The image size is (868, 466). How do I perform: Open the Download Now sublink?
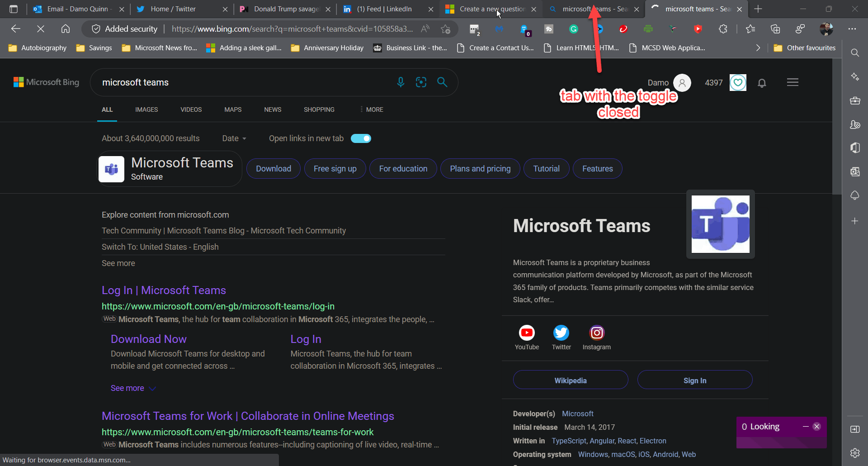(x=149, y=339)
